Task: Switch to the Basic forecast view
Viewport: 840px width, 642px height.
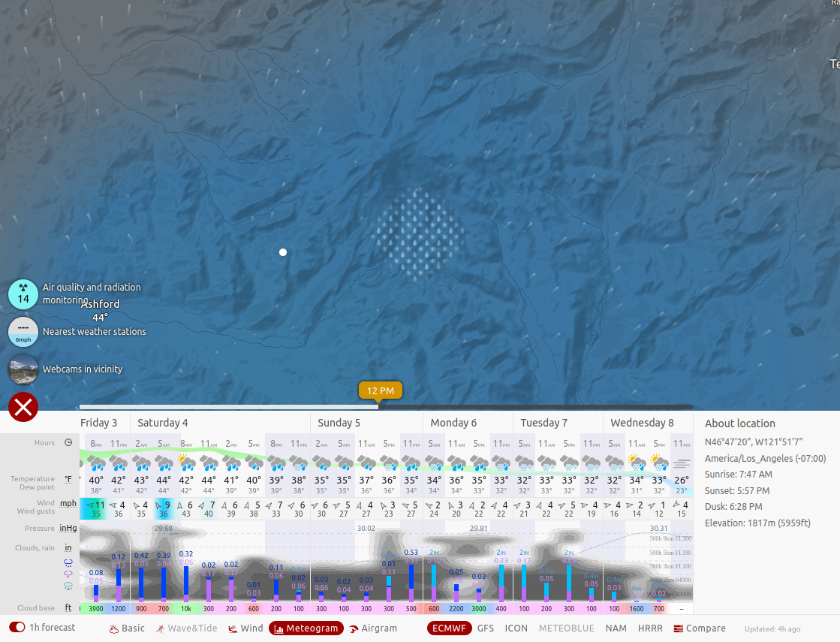Action: [x=127, y=628]
